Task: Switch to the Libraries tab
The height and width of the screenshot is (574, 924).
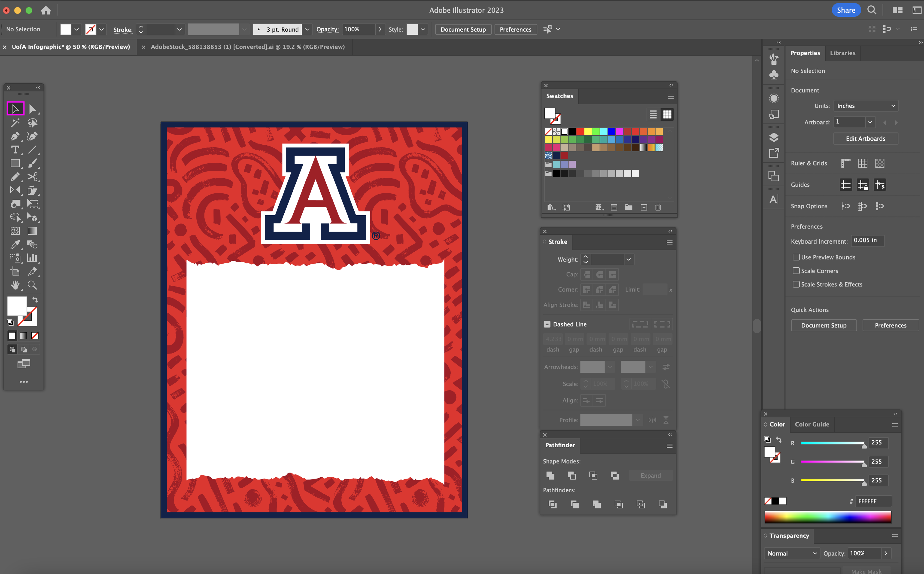Action: coord(842,53)
